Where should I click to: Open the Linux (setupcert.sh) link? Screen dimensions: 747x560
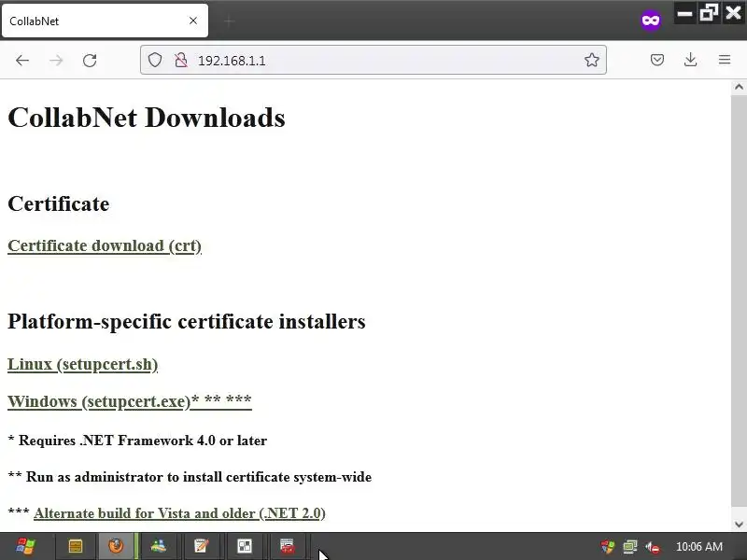tap(82, 364)
